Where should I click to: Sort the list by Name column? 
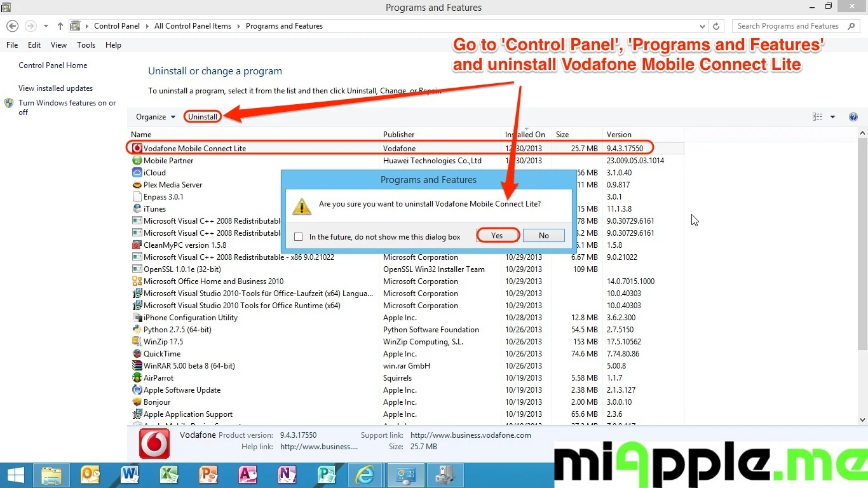254,135
